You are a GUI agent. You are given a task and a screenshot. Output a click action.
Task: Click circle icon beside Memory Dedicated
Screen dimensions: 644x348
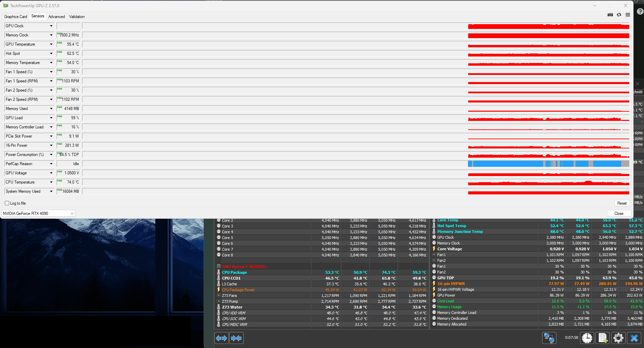(434, 318)
